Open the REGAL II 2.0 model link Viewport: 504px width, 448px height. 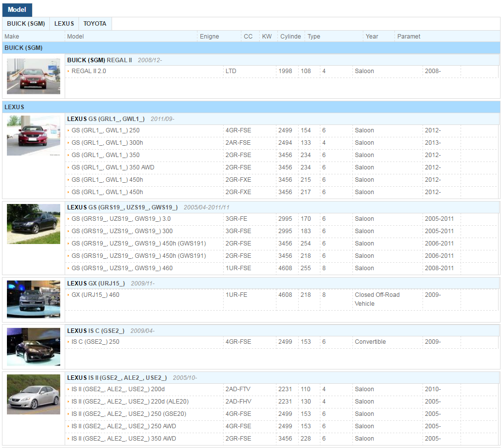pos(89,71)
